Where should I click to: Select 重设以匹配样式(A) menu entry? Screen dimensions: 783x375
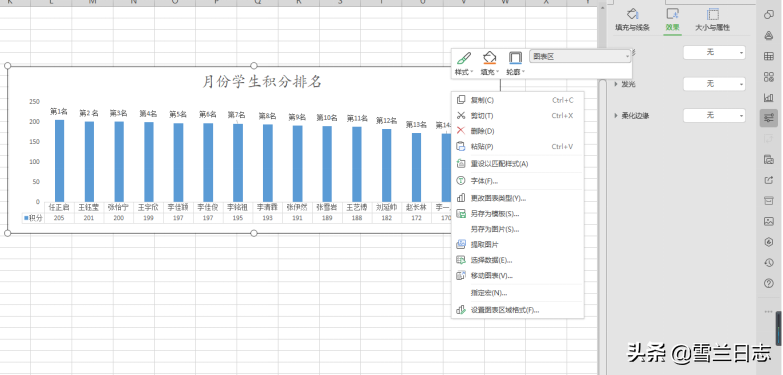(x=517, y=164)
